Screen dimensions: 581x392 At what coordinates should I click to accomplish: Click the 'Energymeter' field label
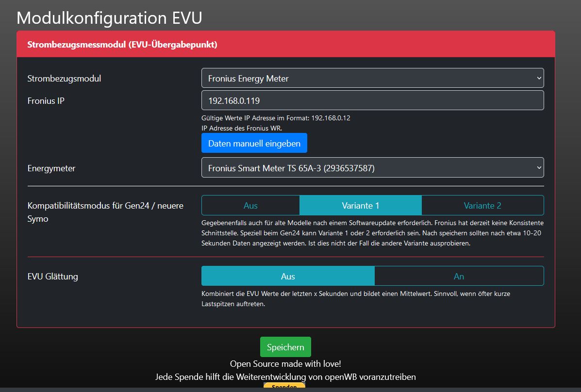pyautogui.click(x=51, y=168)
